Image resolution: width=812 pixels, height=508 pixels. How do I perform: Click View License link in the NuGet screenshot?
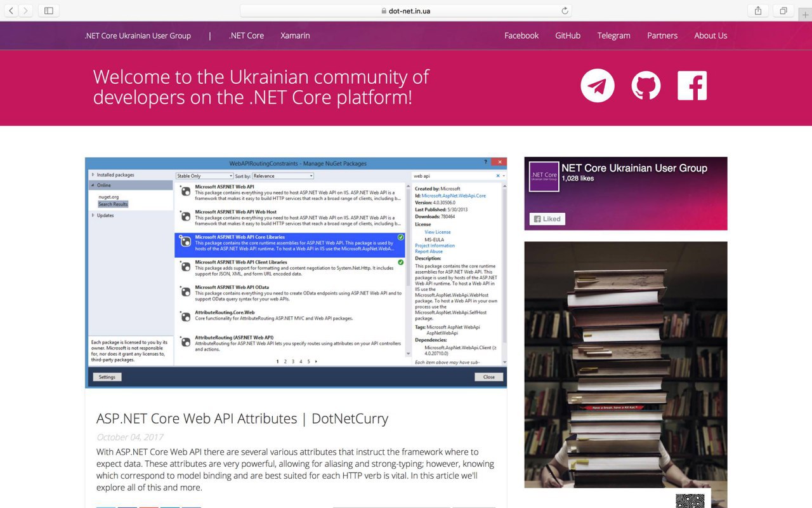pos(438,232)
